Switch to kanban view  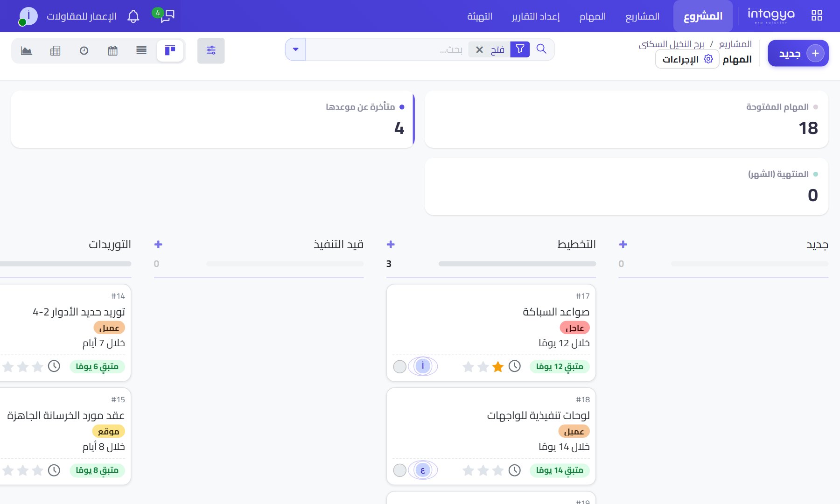click(x=170, y=50)
